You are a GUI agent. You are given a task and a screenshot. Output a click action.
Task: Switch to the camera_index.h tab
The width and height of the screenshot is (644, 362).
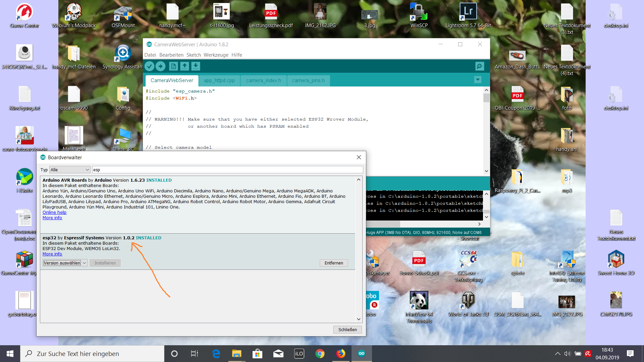[x=264, y=80]
